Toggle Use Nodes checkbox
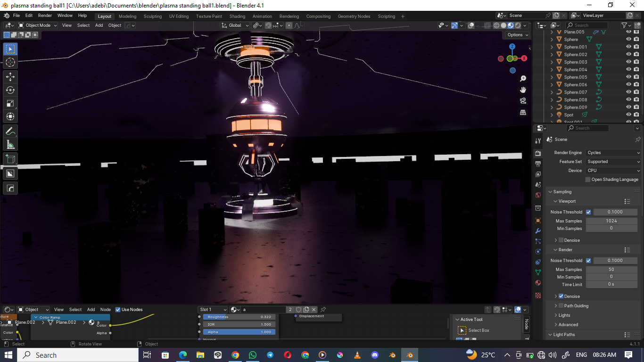644x362 pixels. pyautogui.click(x=118, y=310)
